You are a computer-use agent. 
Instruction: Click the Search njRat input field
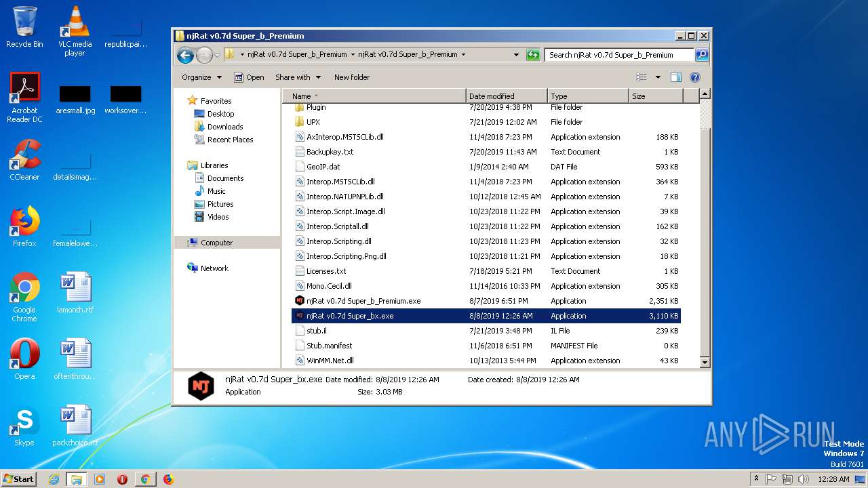[x=619, y=55]
